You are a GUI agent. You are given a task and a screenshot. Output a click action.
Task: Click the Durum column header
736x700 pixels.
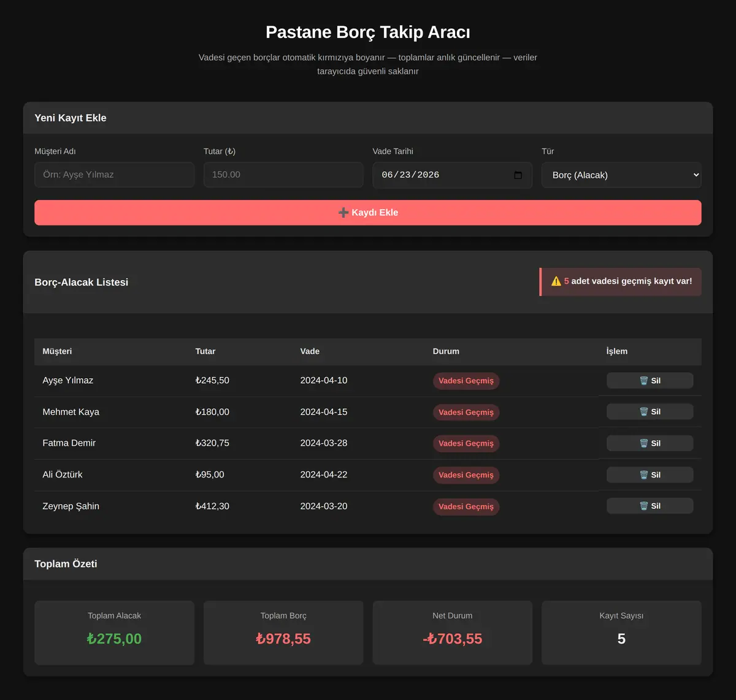(x=446, y=351)
